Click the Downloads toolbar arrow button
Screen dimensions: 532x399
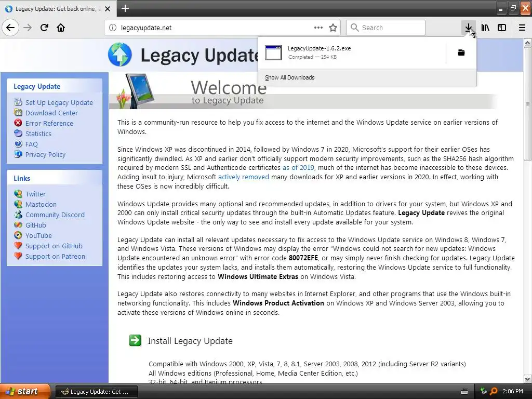(x=468, y=28)
